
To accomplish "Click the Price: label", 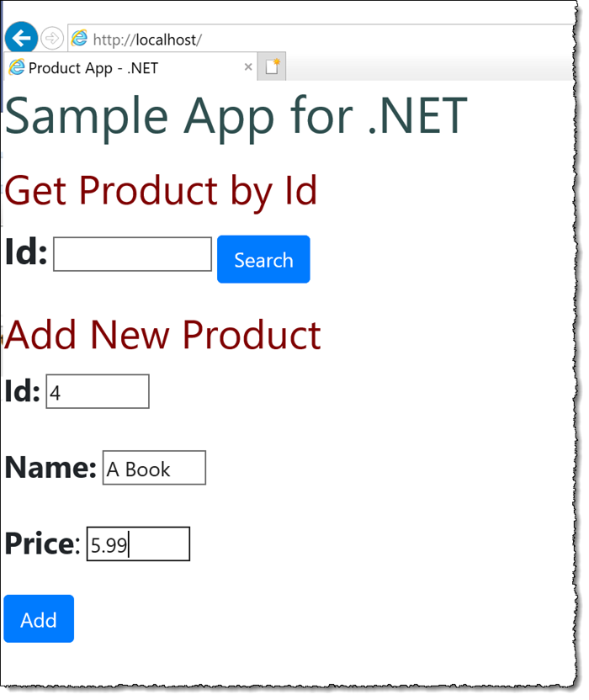I will click(42, 544).
